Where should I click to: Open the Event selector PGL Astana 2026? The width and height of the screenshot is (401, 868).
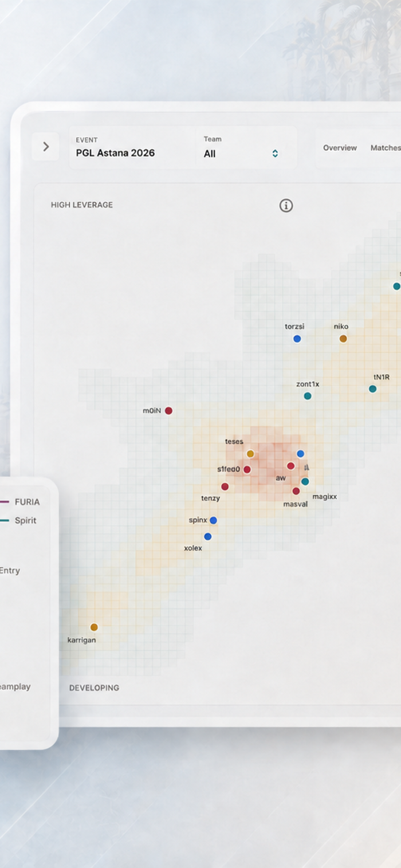tap(133, 147)
